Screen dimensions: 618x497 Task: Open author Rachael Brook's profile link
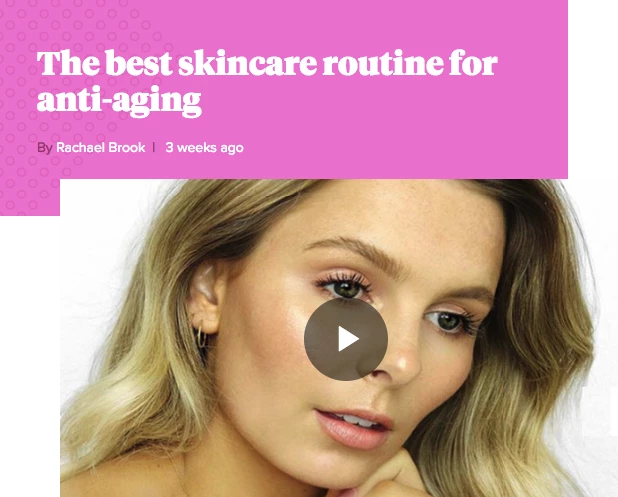[101, 147]
